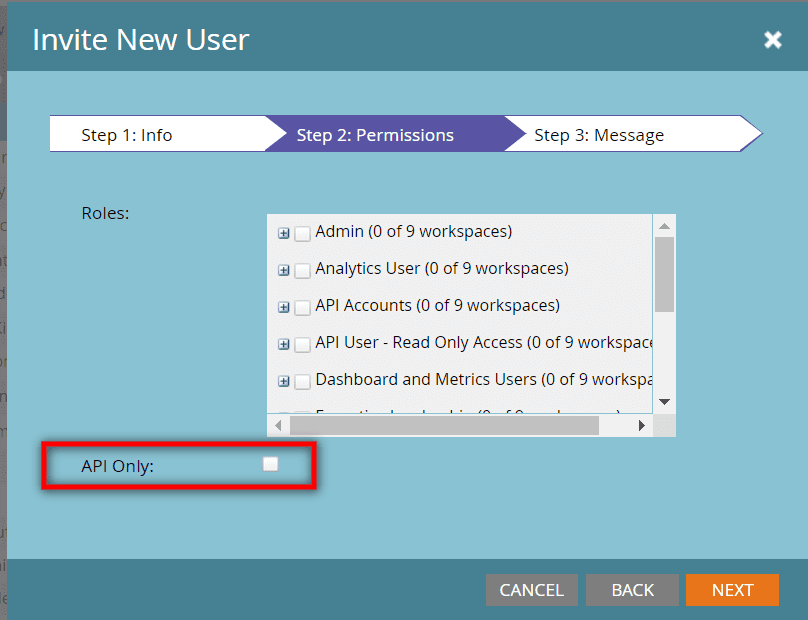Check the API Accounts role checkbox

coord(302,308)
